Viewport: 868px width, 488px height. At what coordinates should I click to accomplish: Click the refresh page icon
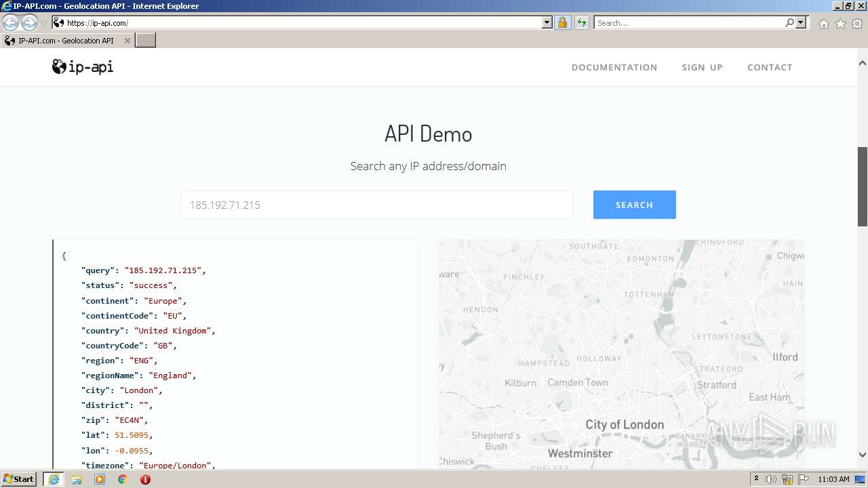click(582, 22)
